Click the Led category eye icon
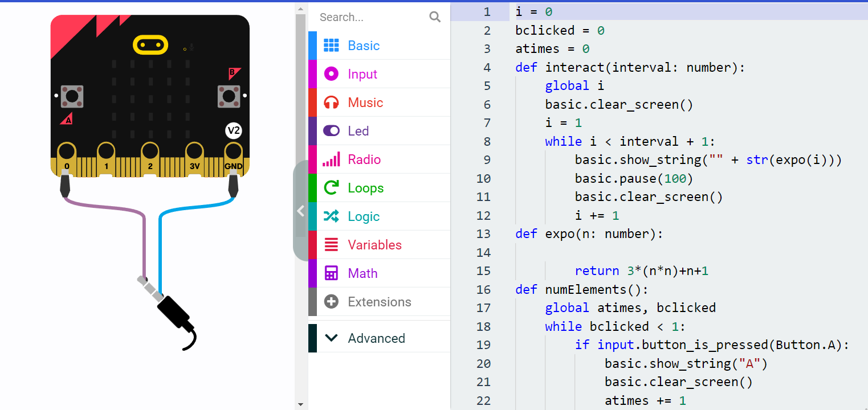This screenshot has height=410, width=868. (x=331, y=130)
